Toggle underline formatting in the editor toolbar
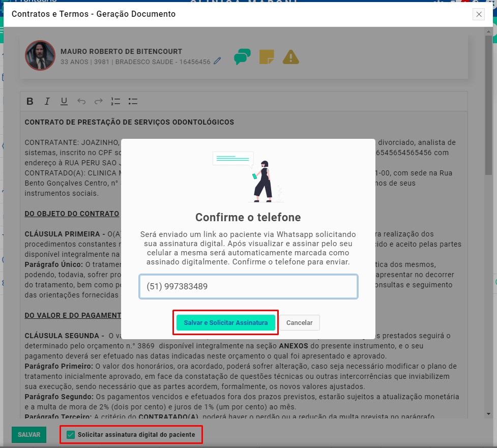497x448 pixels. point(64,101)
